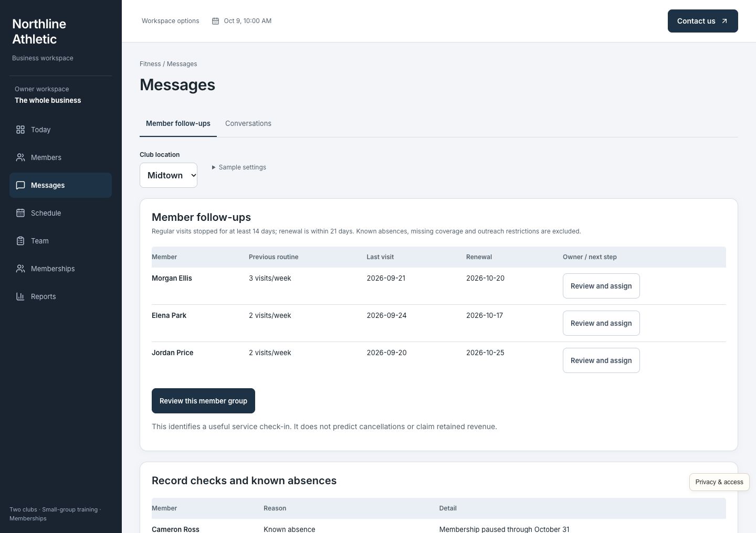Go to Reports in the sidebar

click(60, 296)
